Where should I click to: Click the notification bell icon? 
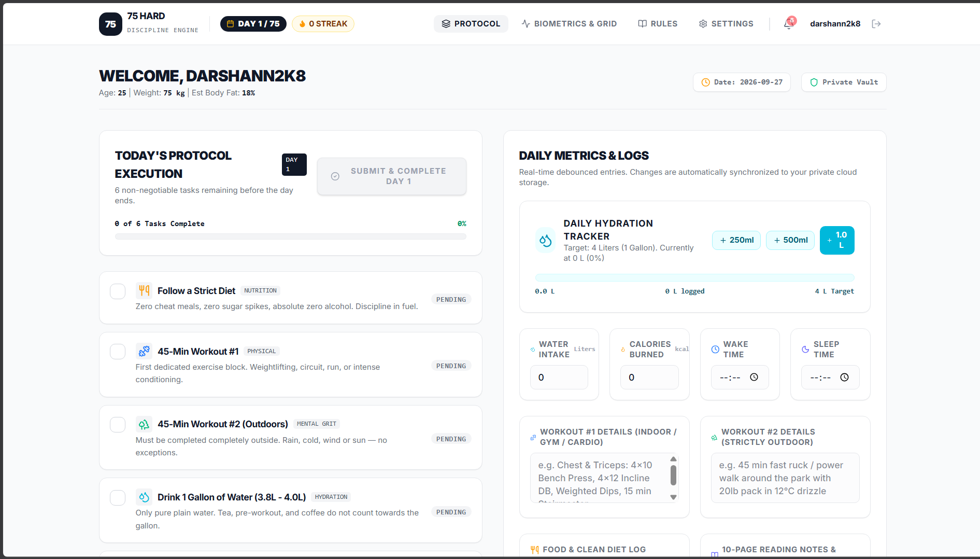click(789, 23)
